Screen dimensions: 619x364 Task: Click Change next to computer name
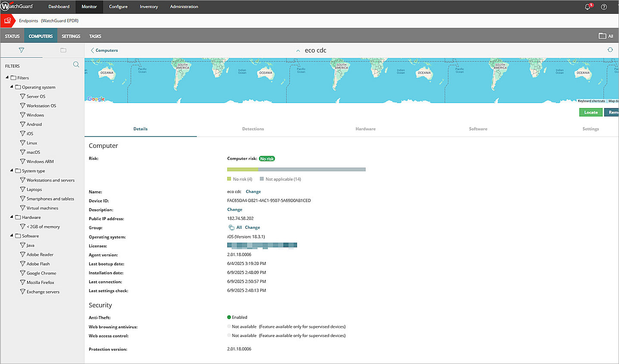pos(253,192)
